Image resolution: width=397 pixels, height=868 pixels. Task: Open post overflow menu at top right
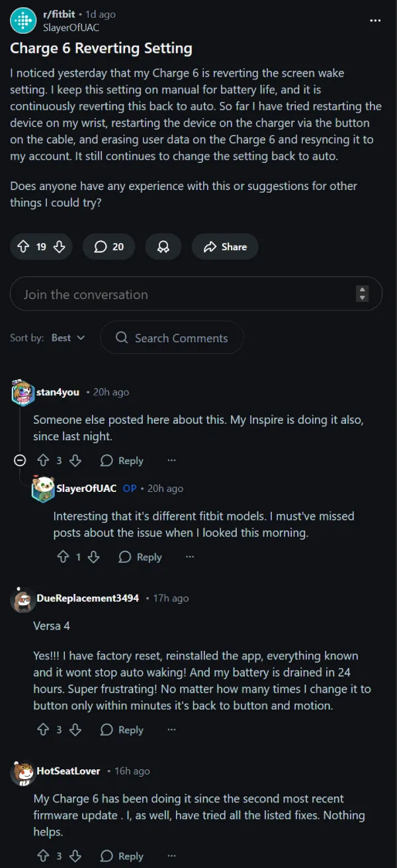tap(375, 21)
